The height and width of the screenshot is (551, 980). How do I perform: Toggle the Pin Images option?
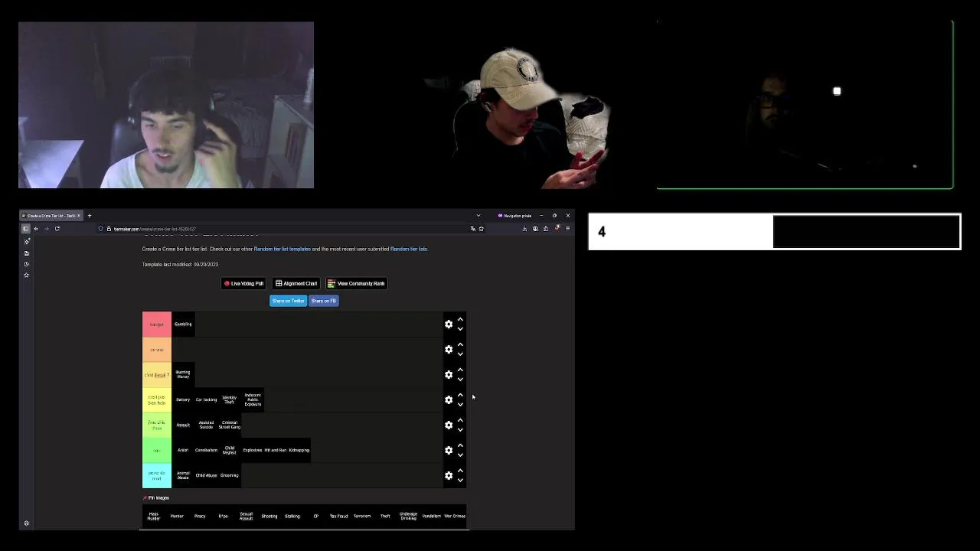156,498
